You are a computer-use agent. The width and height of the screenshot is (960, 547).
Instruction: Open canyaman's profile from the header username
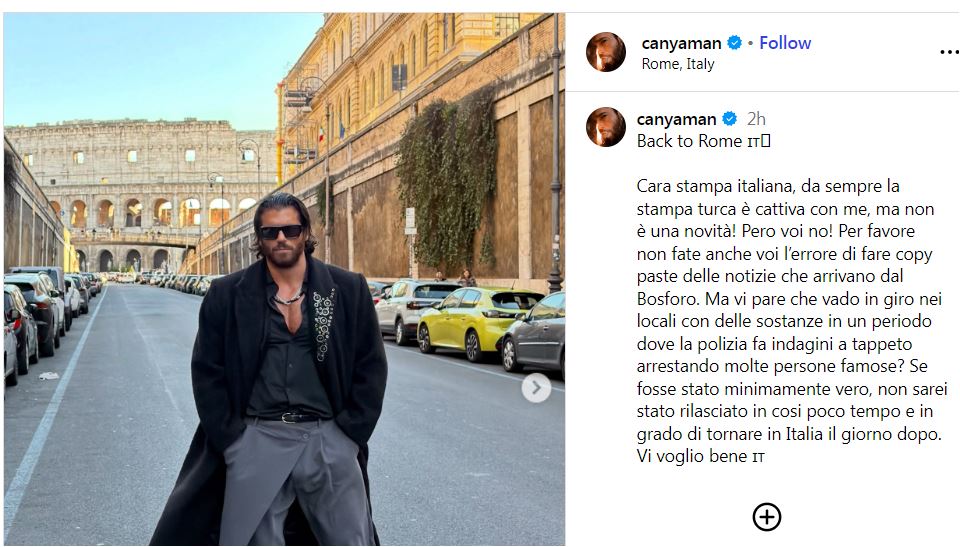681,43
